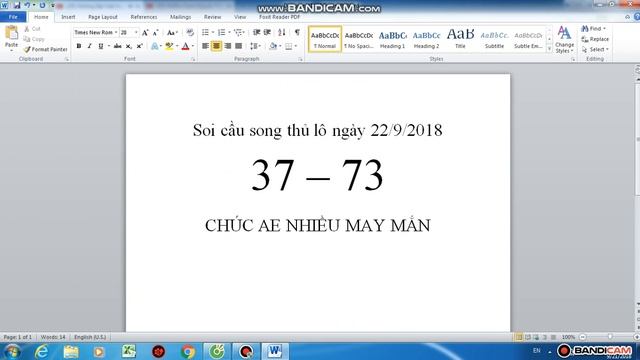Activate the Format Painter
The image size is (640, 360).
(x=45, y=49)
